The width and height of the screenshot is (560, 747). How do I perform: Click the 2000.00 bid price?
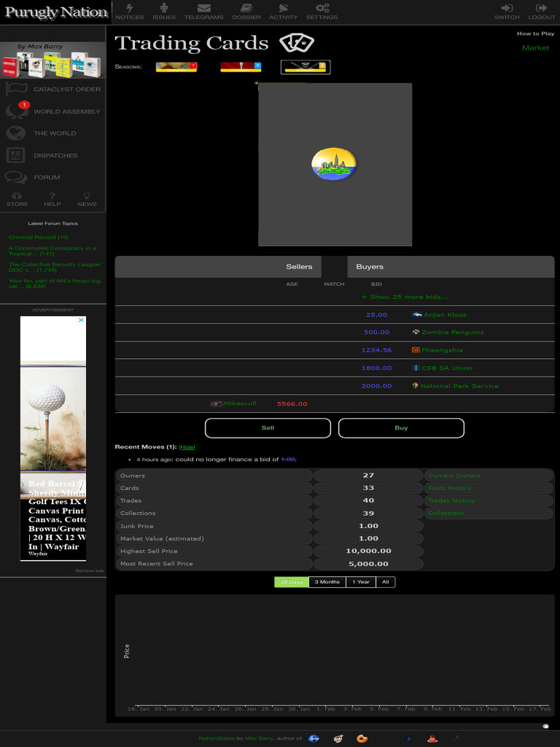coord(376,386)
